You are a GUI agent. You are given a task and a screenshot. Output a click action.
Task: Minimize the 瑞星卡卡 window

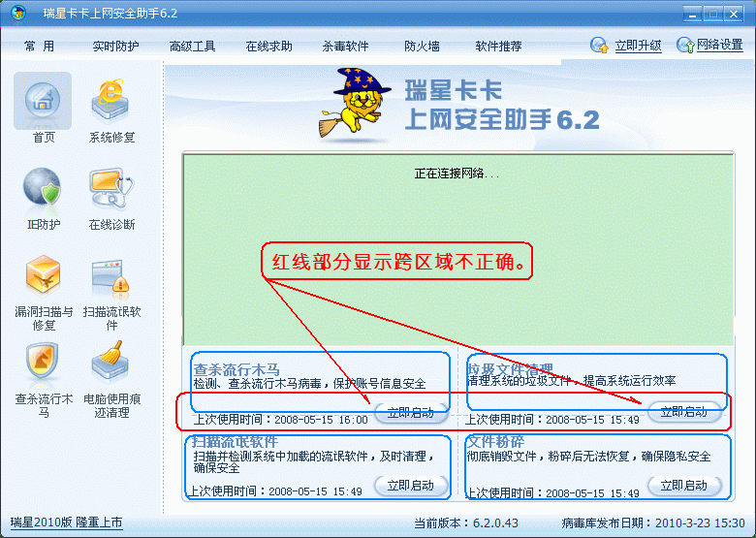(693, 14)
